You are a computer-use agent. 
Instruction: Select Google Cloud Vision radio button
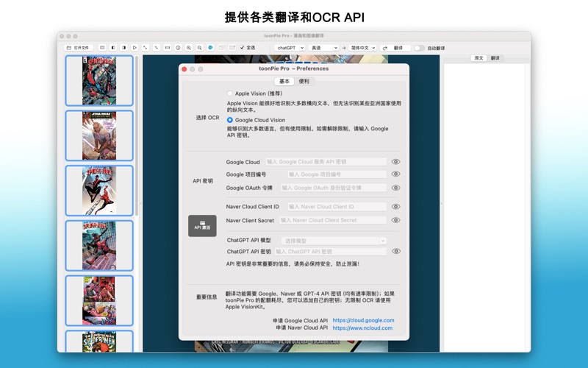pos(230,120)
